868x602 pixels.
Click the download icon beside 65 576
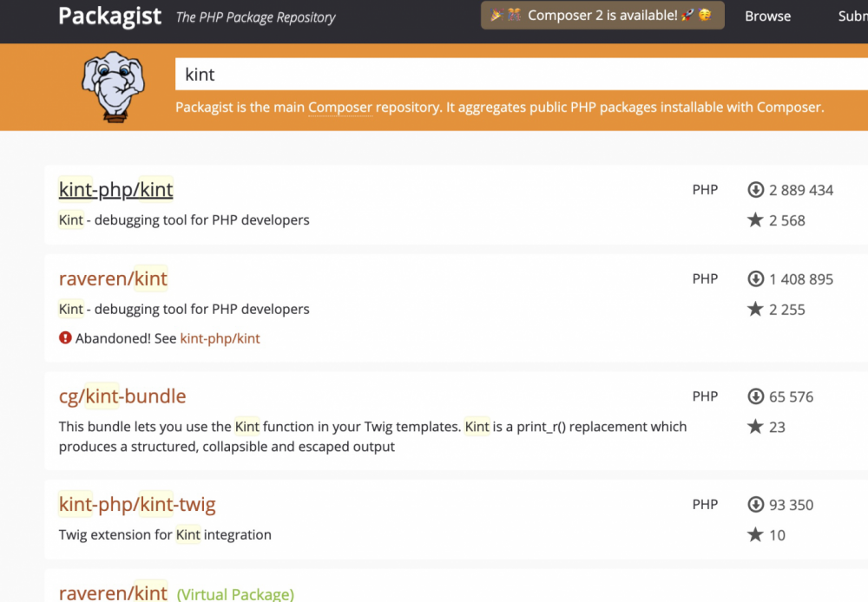coord(756,396)
